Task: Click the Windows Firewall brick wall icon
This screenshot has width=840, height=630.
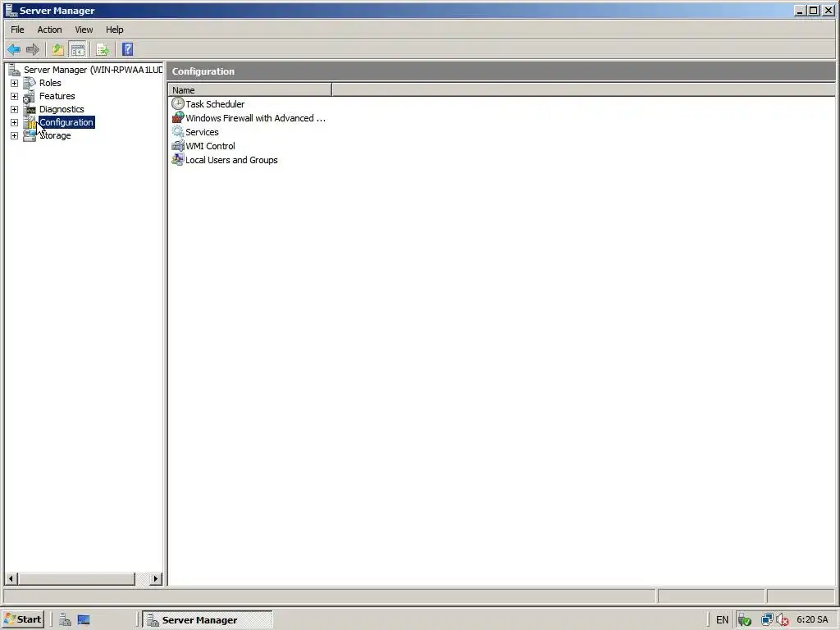Action: pyautogui.click(x=178, y=118)
